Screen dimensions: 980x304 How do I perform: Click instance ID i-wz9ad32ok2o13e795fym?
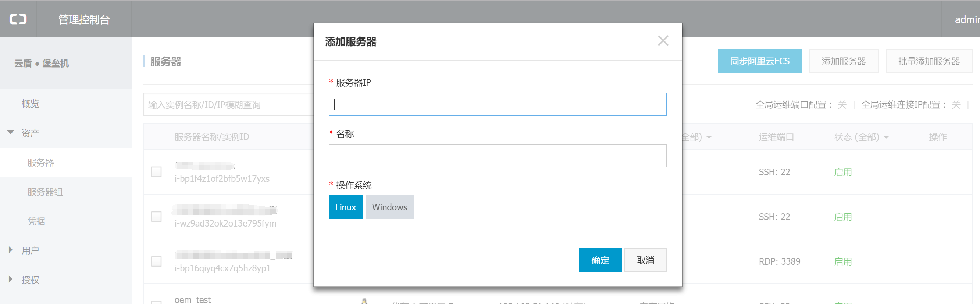(225, 224)
